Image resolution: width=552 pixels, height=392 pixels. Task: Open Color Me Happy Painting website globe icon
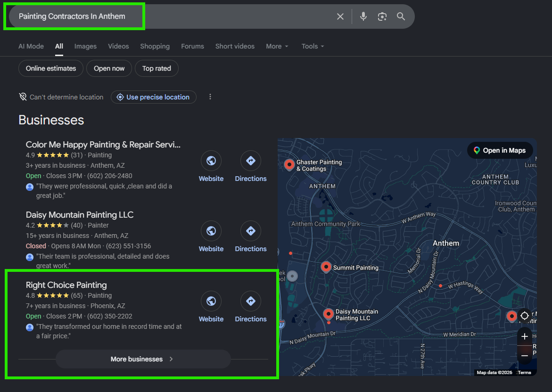211,161
